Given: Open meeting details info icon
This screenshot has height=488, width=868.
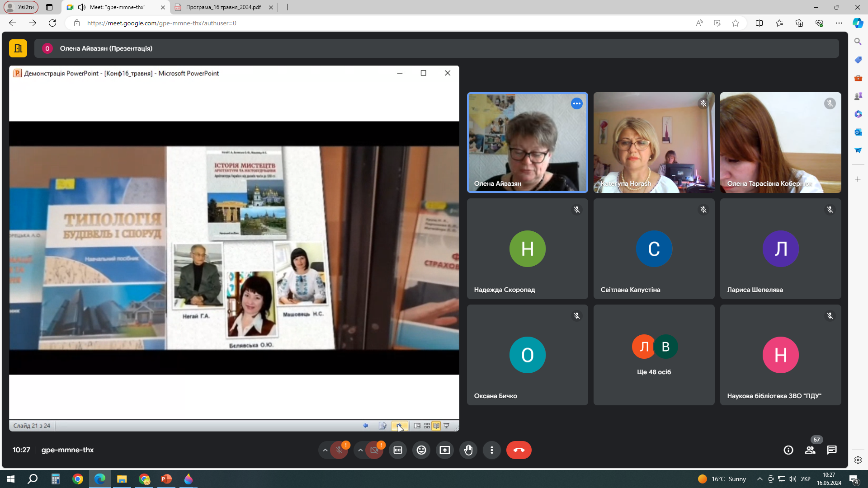Looking at the screenshot, I should pyautogui.click(x=788, y=450).
